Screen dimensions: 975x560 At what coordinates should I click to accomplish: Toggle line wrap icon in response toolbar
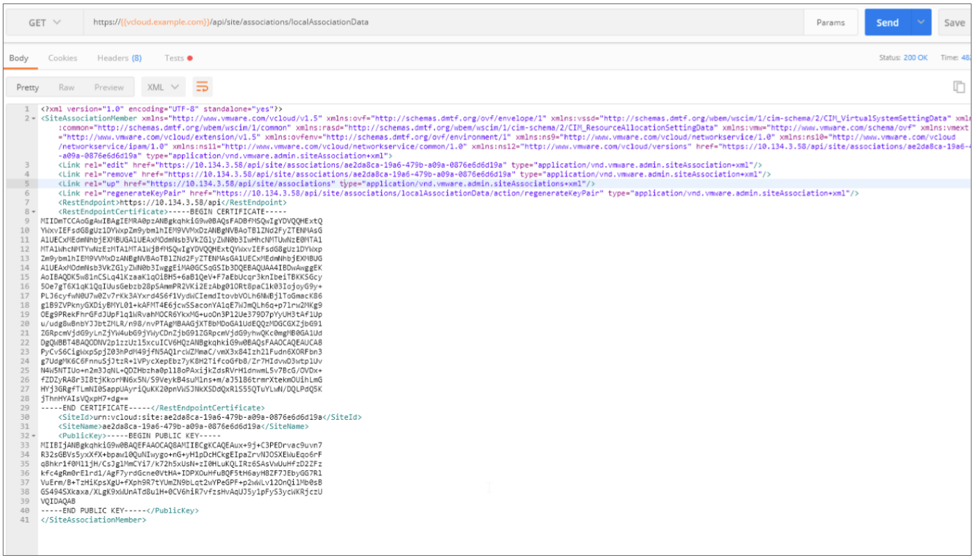pyautogui.click(x=202, y=87)
